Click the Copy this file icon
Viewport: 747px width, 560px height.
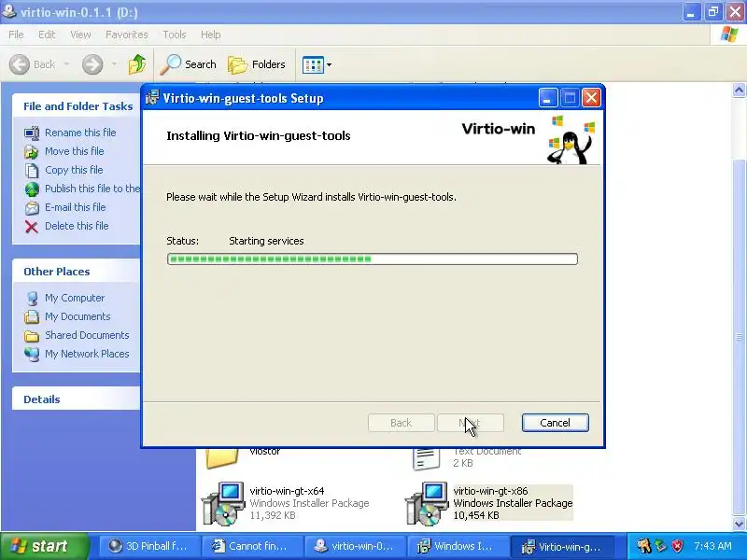(x=32, y=170)
